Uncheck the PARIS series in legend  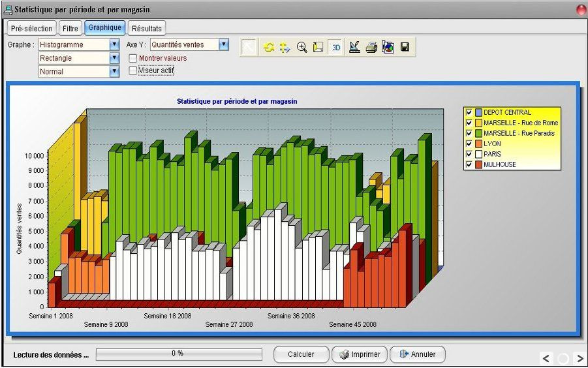pos(469,154)
